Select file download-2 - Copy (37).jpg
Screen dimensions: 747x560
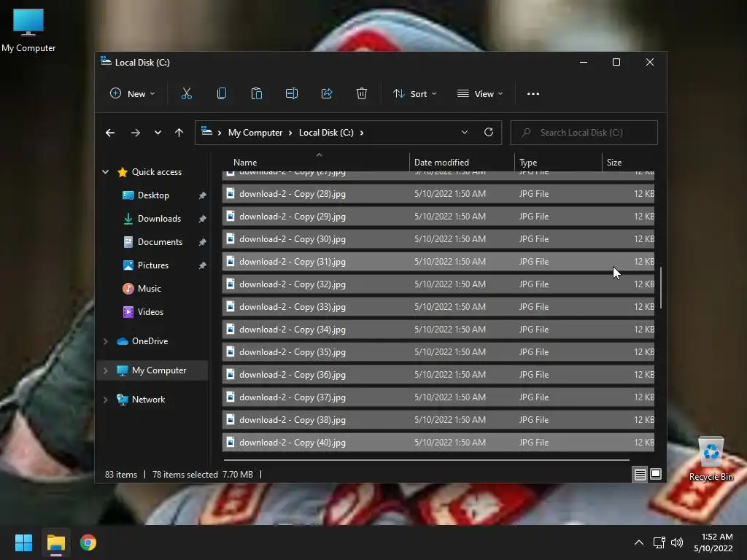[438, 397]
